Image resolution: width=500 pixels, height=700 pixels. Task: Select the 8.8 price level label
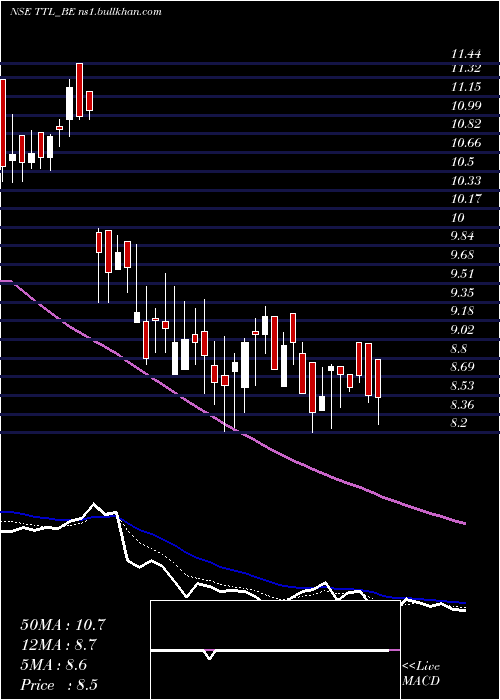tap(459, 349)
